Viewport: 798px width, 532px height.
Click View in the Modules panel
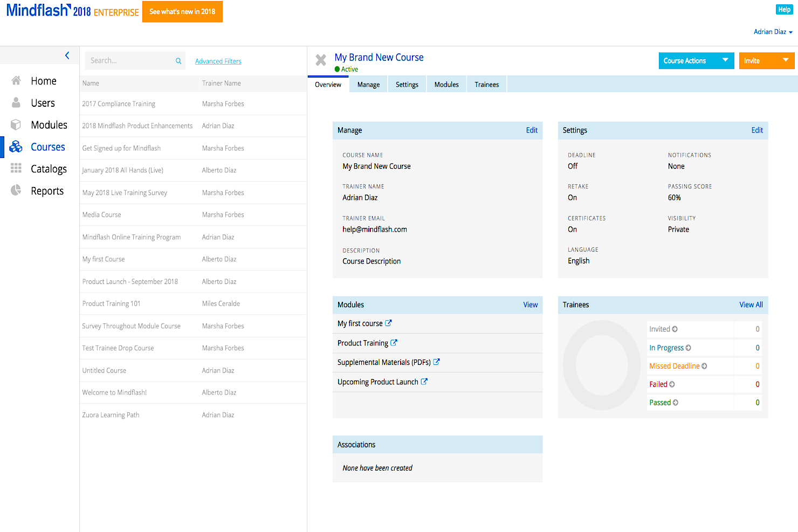pyautogui.click(x=531, y=305)
